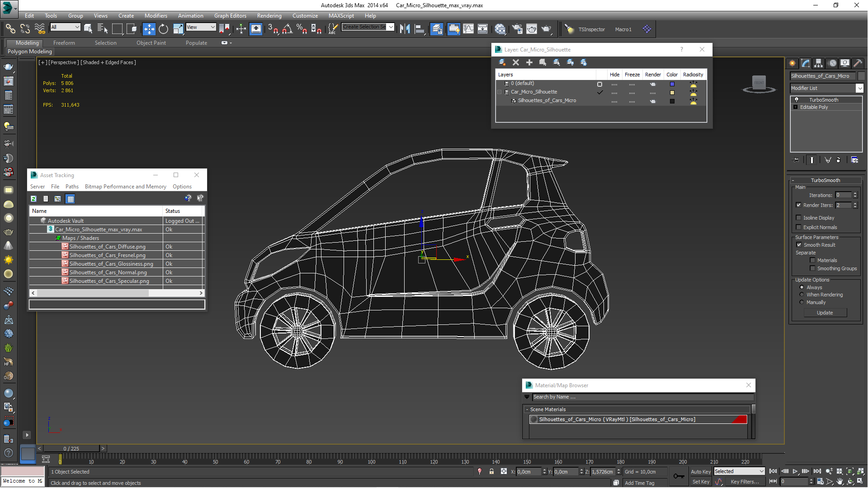Click the Set Keys key icon
This screenshot has width=868, height=488.
[679, 476]
